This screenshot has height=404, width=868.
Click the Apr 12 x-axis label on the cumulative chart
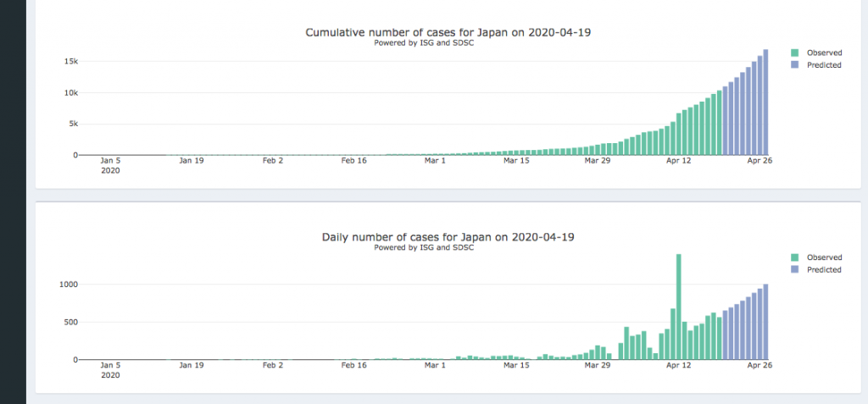679,160
